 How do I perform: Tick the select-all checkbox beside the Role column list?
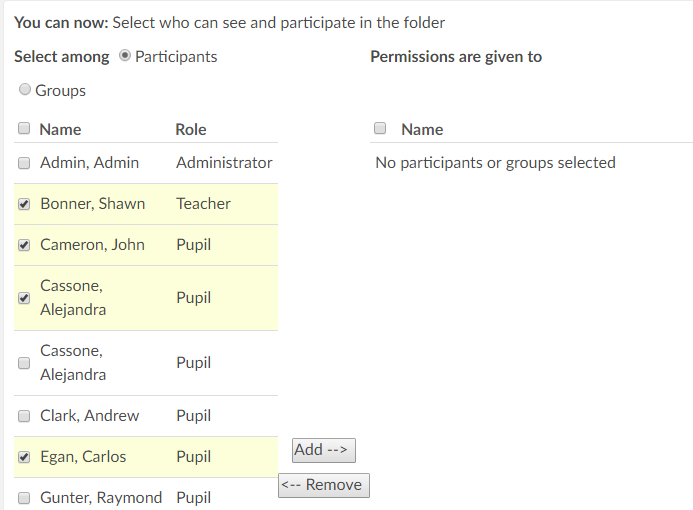(24, 129)
